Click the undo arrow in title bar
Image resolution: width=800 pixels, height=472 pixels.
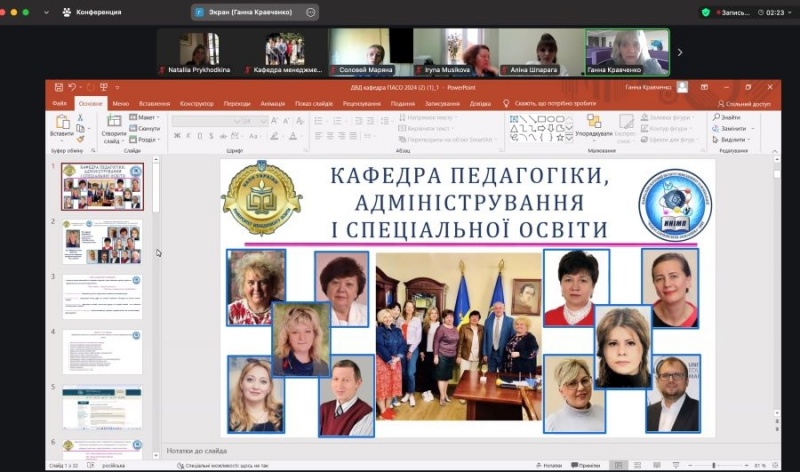pyautogui.click(x=73, y=88)
